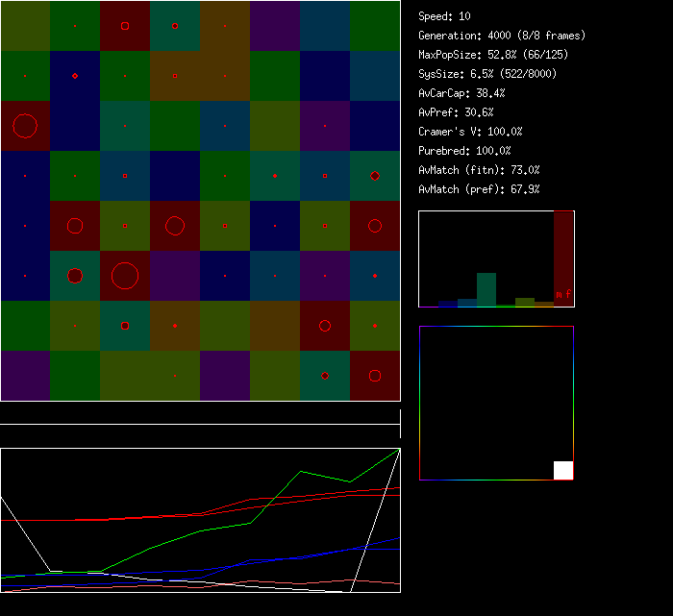This screenshot has width=673, height=616.
Task: Click the Purebred: 100.0% statistic
Action: (x=464, y=151)
